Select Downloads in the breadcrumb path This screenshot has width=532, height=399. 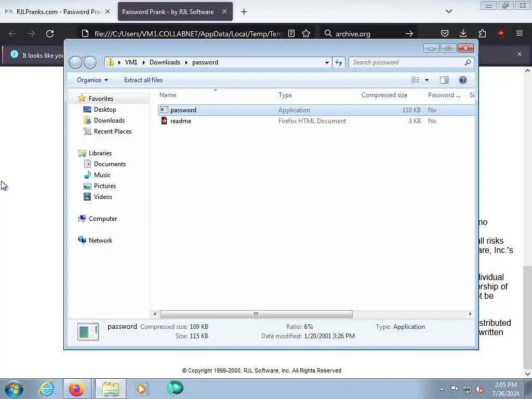[165, 62]
